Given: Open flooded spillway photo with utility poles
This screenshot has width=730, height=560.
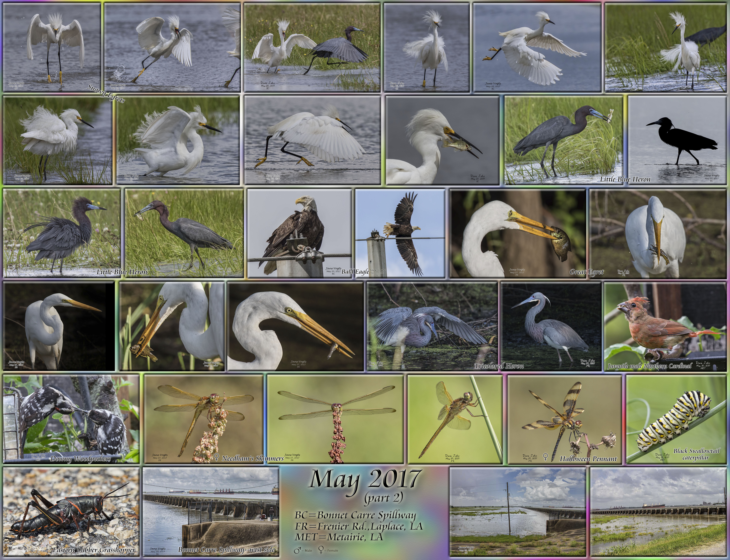Looking at the screenshot, I should pyautogui.click(x=518, y=512).
